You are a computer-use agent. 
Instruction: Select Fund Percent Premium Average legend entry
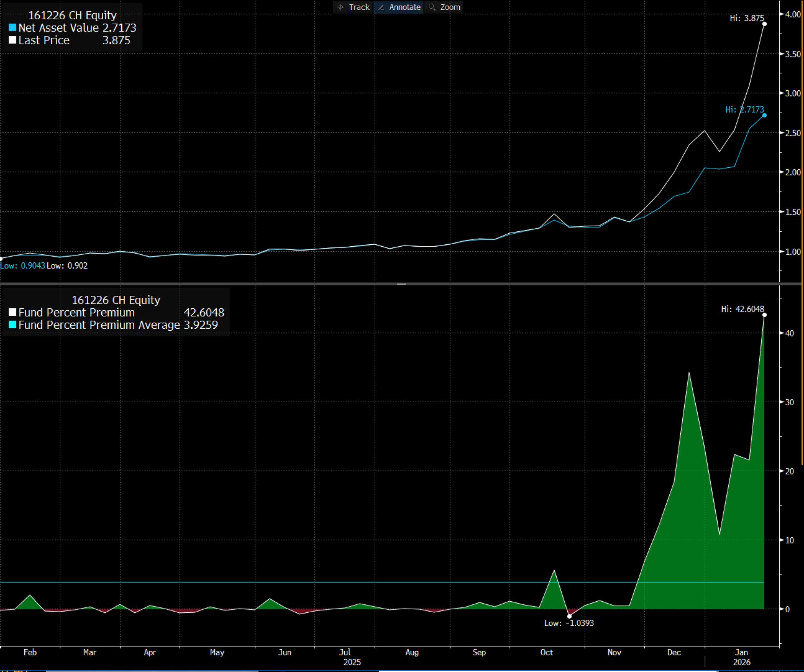click(x=99, y=325)
